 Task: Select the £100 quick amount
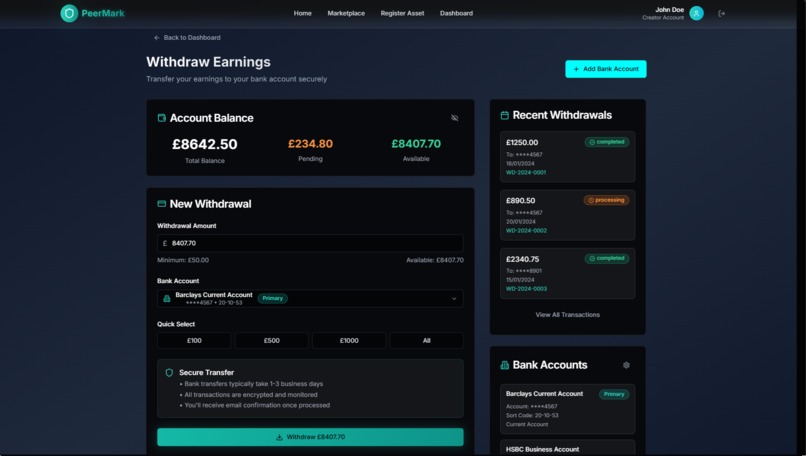[x=194, y=340]
